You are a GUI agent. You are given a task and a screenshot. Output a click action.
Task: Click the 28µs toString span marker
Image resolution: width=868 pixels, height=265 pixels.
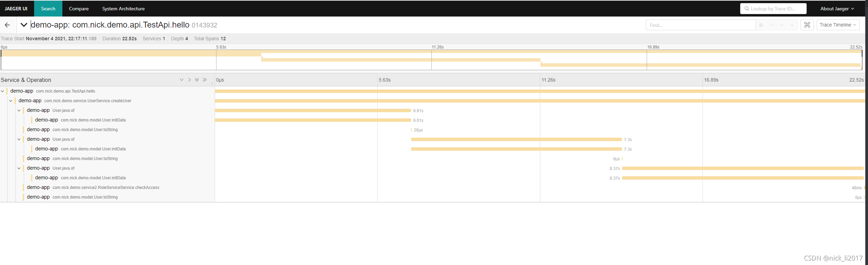click(x=411, y=130)
